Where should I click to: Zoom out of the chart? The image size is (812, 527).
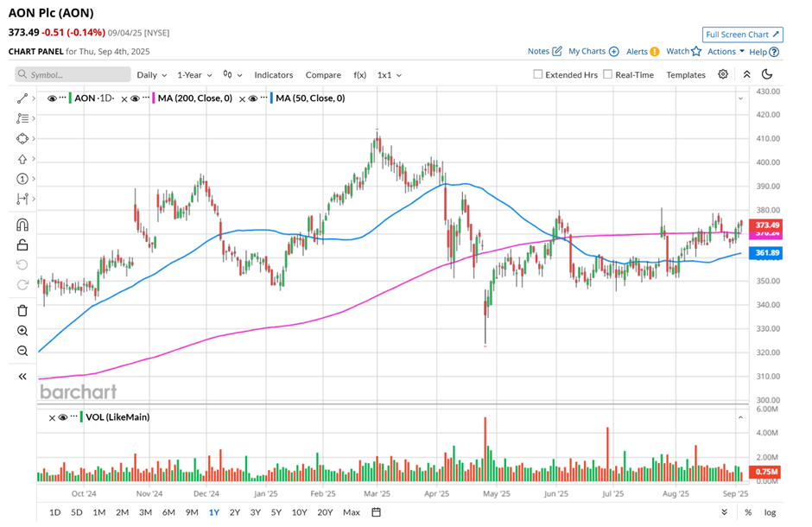[x=22, y=351]
